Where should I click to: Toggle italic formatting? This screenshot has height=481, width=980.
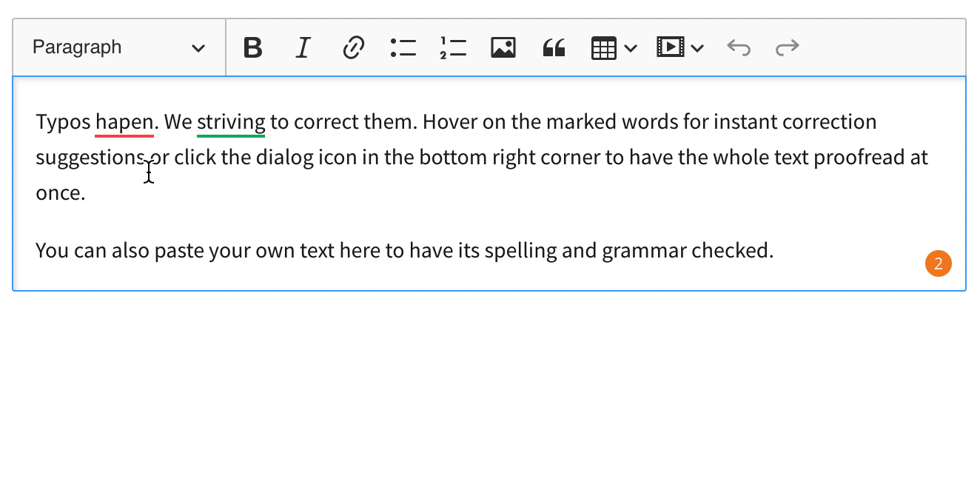tap(303, 47)
